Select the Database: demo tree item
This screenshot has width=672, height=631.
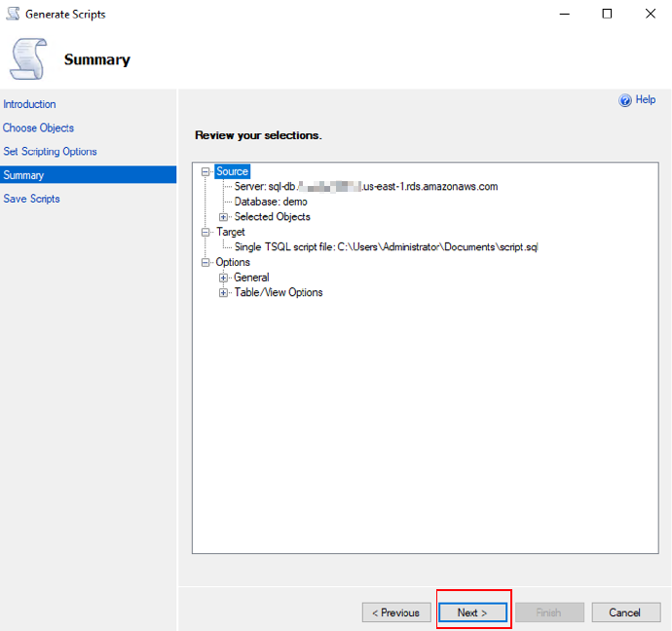pyautogui.click(x=271, y=202)
